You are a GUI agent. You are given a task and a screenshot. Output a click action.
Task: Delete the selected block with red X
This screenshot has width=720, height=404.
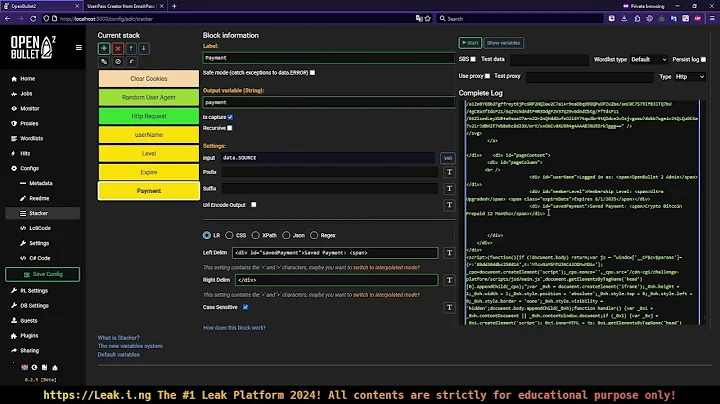118,48
